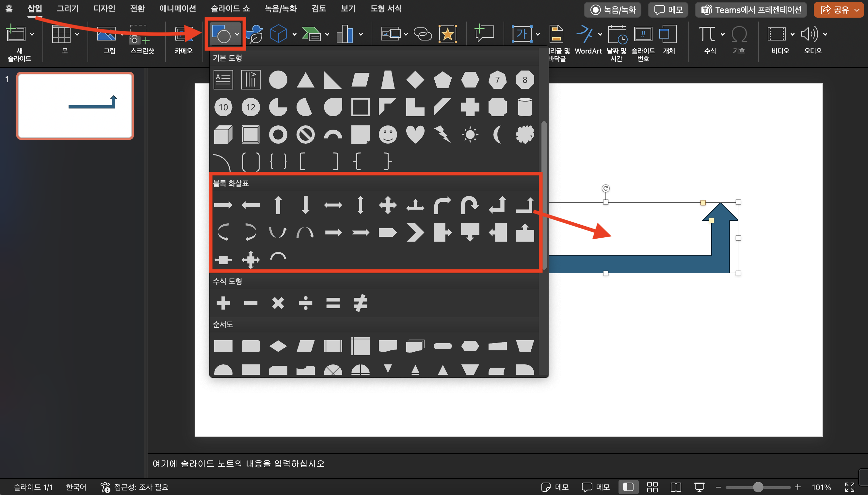Select the left block arrow shape
The image size is (868, 495).
click(x=250, y=205)
